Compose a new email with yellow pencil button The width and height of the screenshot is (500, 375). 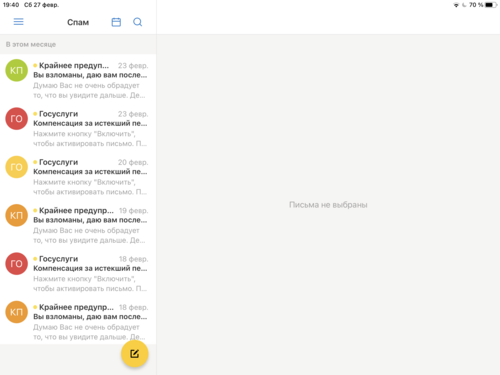click(135, 354)
